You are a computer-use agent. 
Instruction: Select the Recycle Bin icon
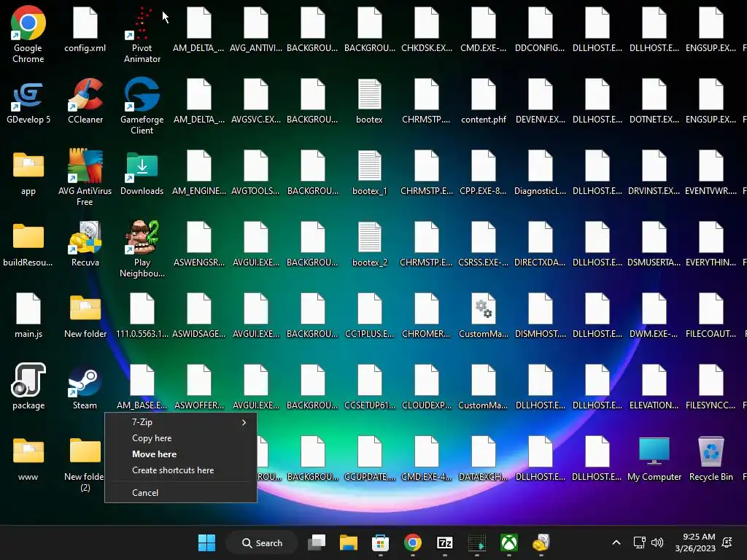pyautogui.click(x=711, y=459)
